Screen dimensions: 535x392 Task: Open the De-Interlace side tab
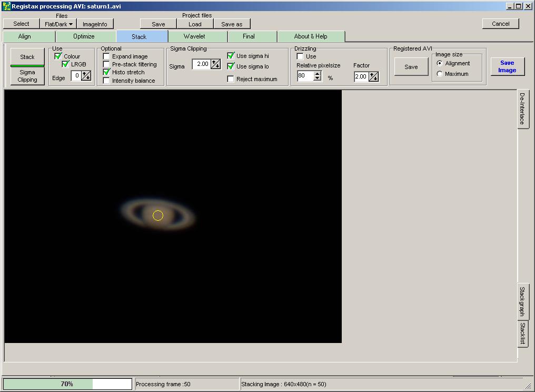click(522, 109)
